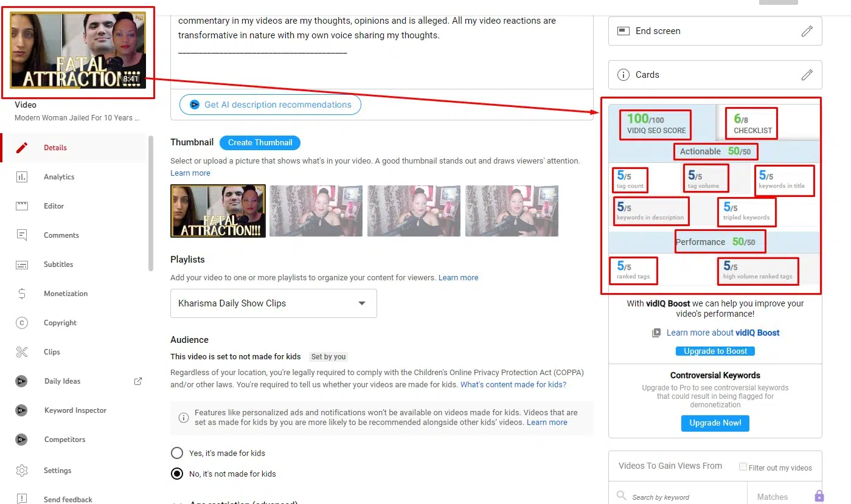Screen dimensions: 851x504
Task: Click Get AI description recommendations button
Action: tap(270, 105)
